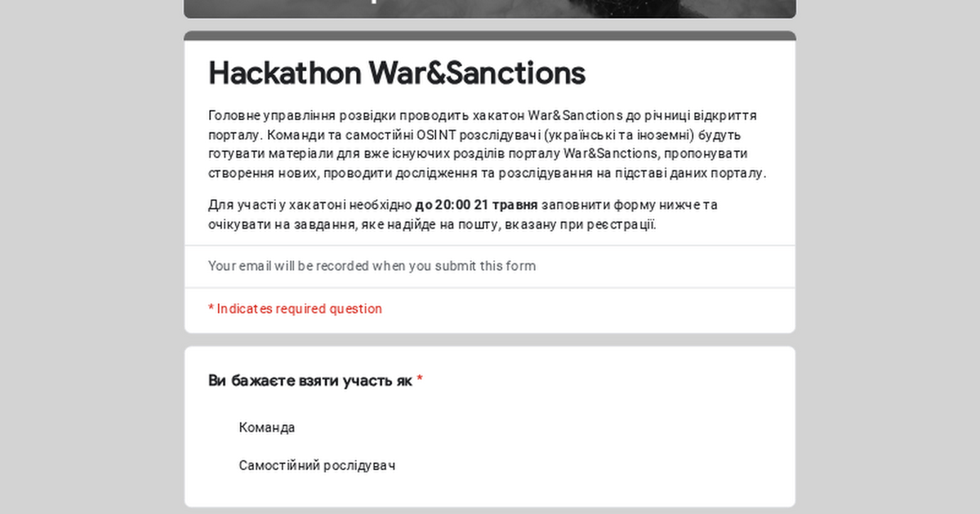Click the red asterisk before "Indicates required question"
The image size is (980, 514).
(211, 309)
